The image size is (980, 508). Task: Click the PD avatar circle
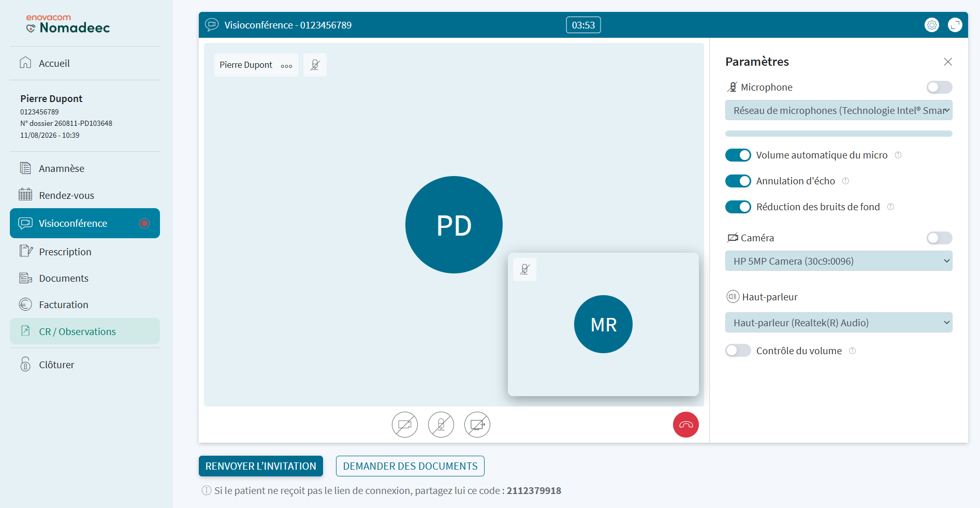click(454, 225)
